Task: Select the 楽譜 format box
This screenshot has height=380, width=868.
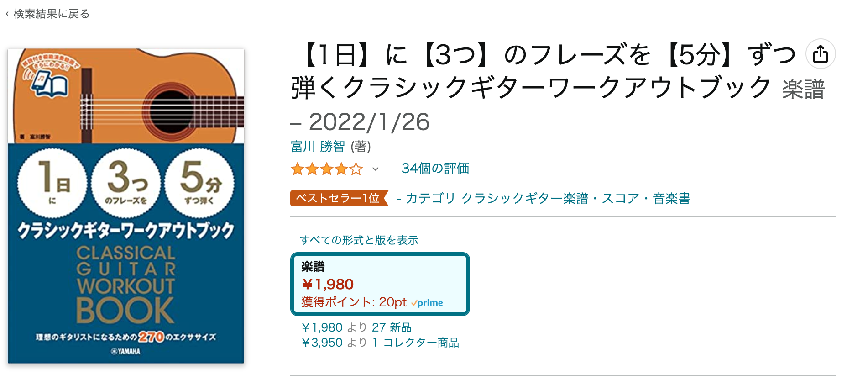Action: pos(380,284)
